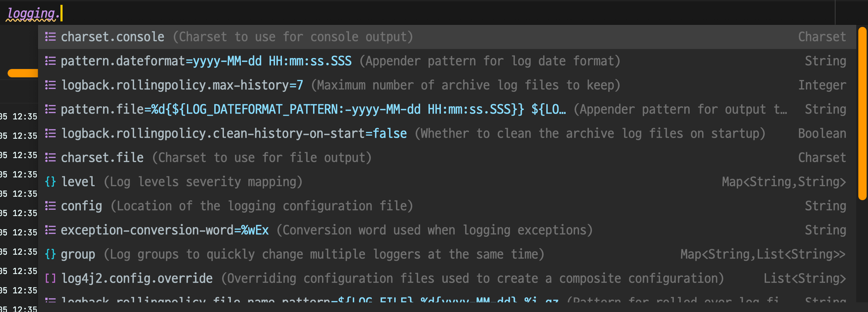Select the charset.console completion suggestion
Image resolution: width=868 pixels, height=312 pixels.
click(x=113, y=37)
